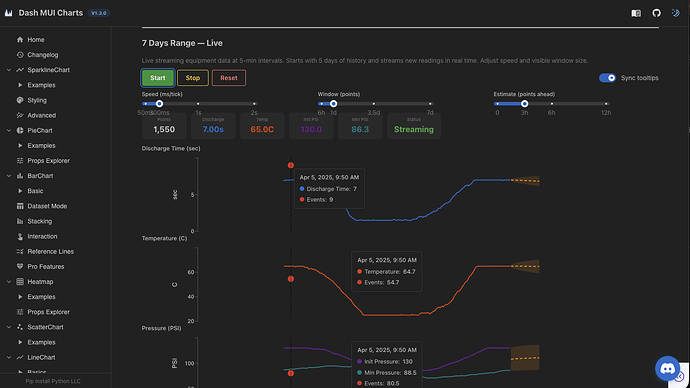Screen dimensions: 690x388
Task: Collapse the PieChart section chevron
Action: [9, 131]
